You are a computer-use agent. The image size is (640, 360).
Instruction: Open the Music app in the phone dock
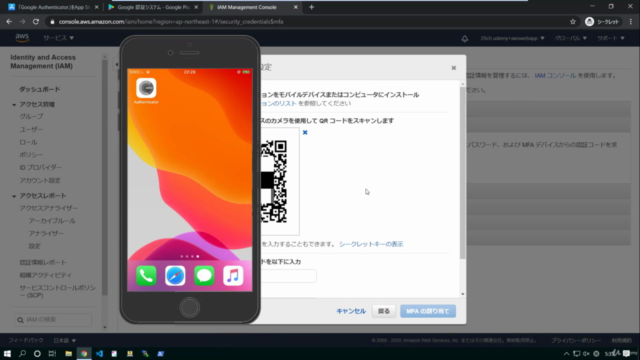233,276
